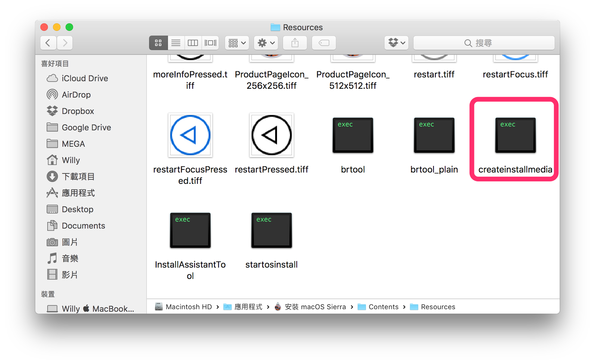Go back to previous folder

pos(48,43)
